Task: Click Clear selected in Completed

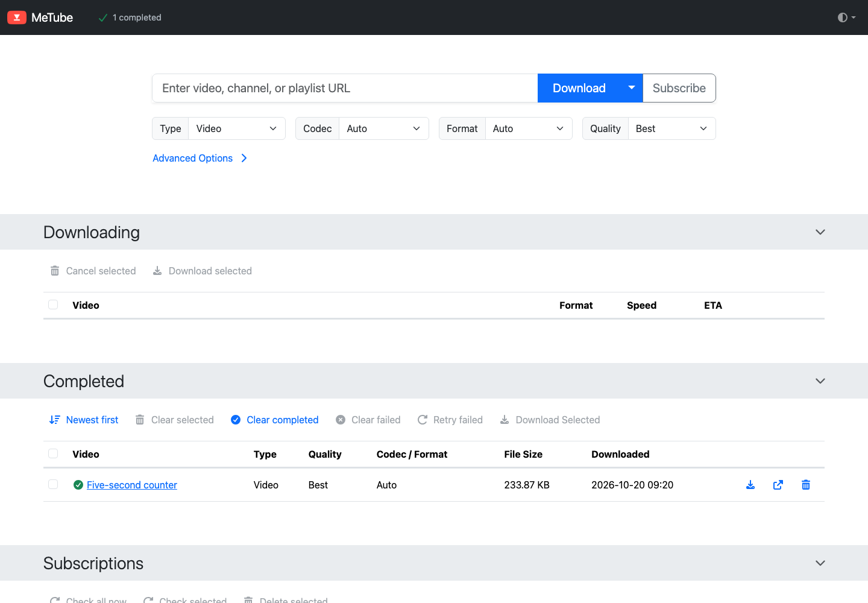Action: [175, 420]
